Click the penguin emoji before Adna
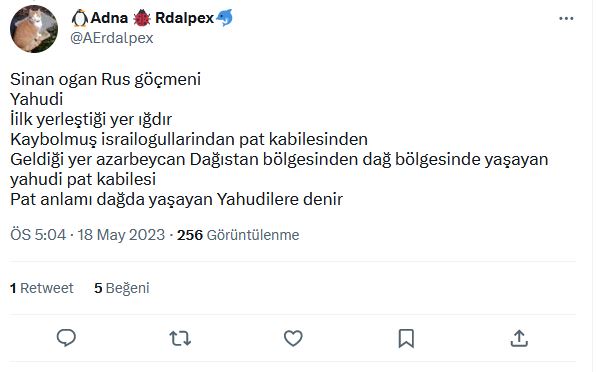 point(80,18)
